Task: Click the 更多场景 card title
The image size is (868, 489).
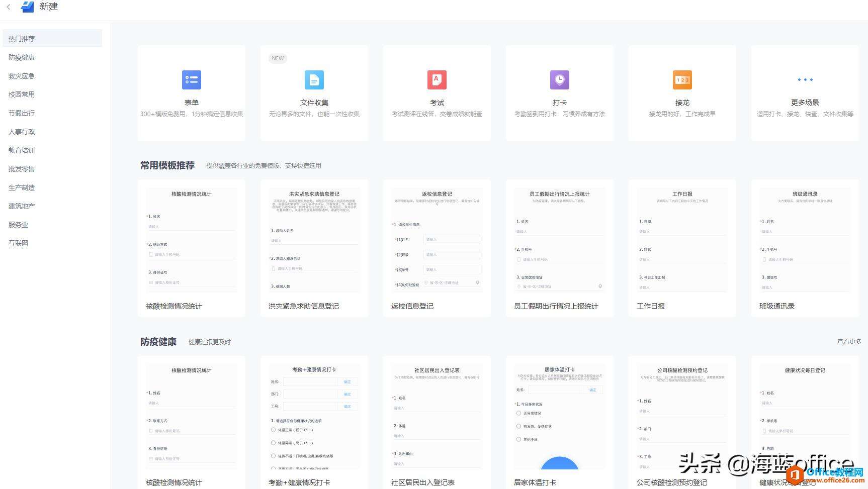Action: point(805,103)
